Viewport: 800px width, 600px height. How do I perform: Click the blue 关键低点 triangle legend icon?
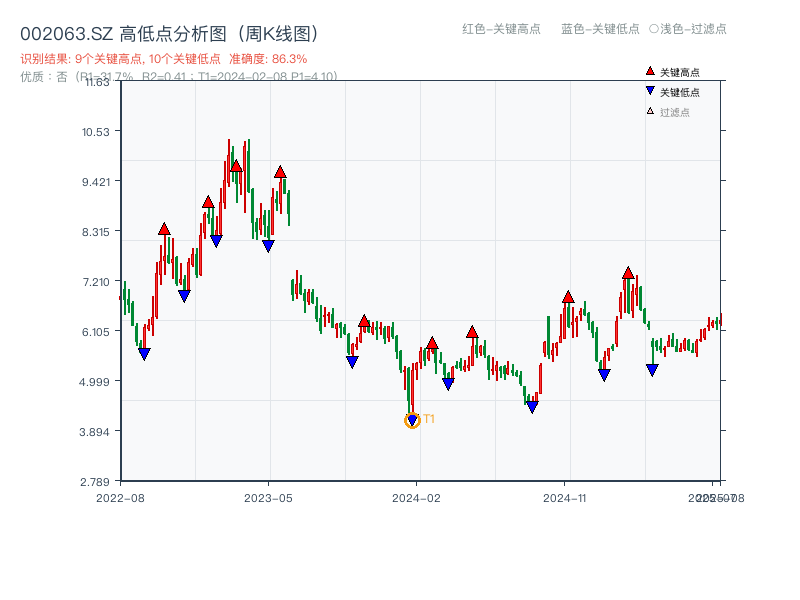coord(650,91)
